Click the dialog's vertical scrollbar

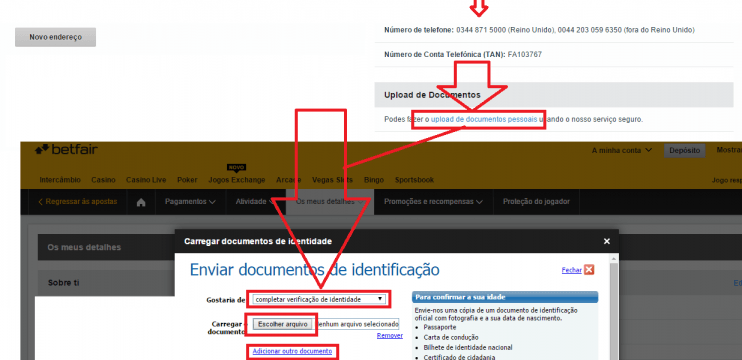click(x=614, y=307)
